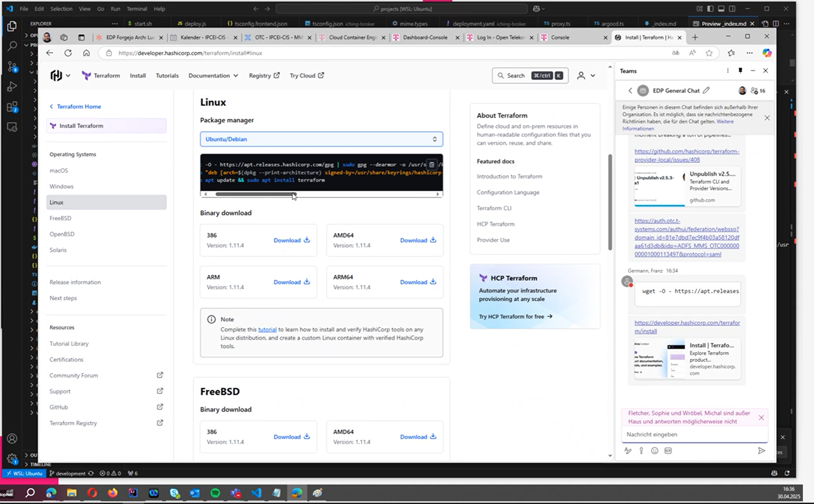Open Registry external link in navbar
Viewport: 814px width, 504px height.
(x=264, y=76)
